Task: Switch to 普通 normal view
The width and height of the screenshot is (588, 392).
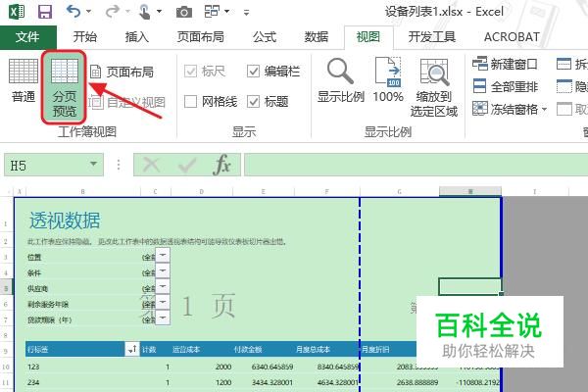Action: point(24,81)
